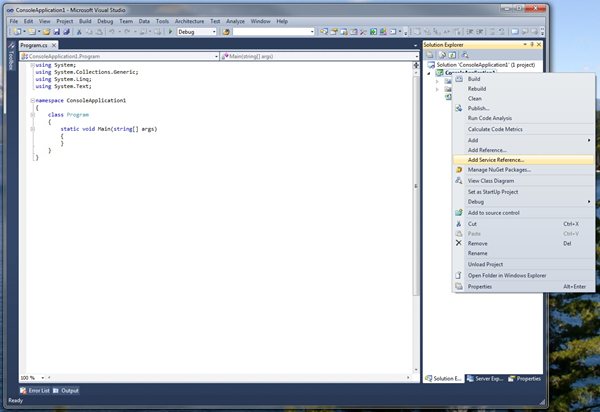Image resolution: width=600 pixels, height=412 pixels.
Task: Open the Add submenu in context menu
Action: (x=523, y=140)
